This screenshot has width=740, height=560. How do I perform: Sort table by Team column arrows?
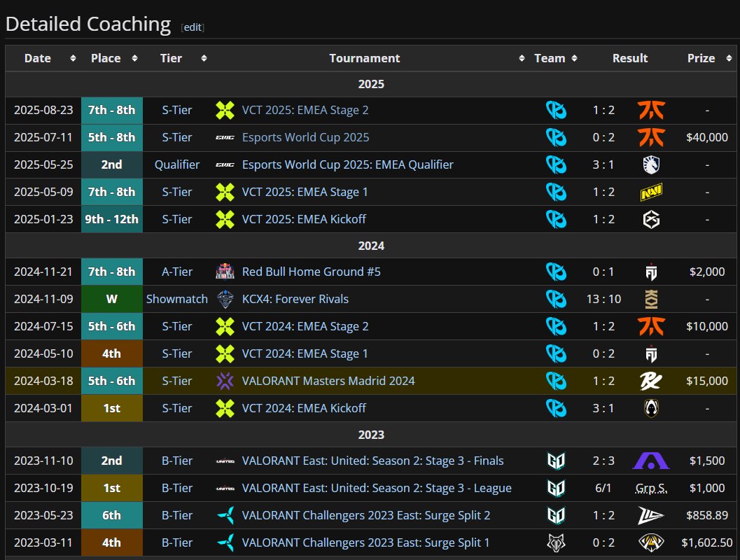(574, 58)
